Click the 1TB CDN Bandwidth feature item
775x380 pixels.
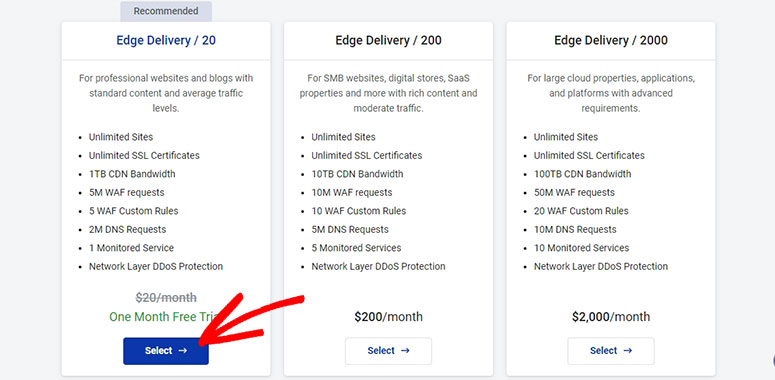132,174
